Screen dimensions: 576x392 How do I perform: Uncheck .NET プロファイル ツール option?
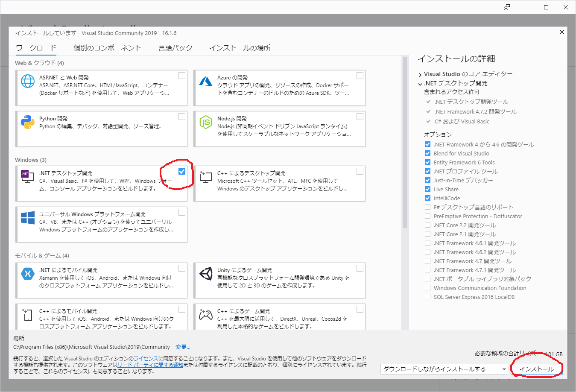click(x=427, y=171)
